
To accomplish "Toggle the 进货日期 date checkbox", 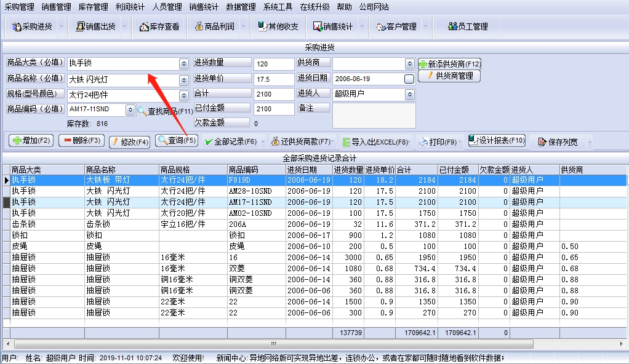I will pos(409,79).
